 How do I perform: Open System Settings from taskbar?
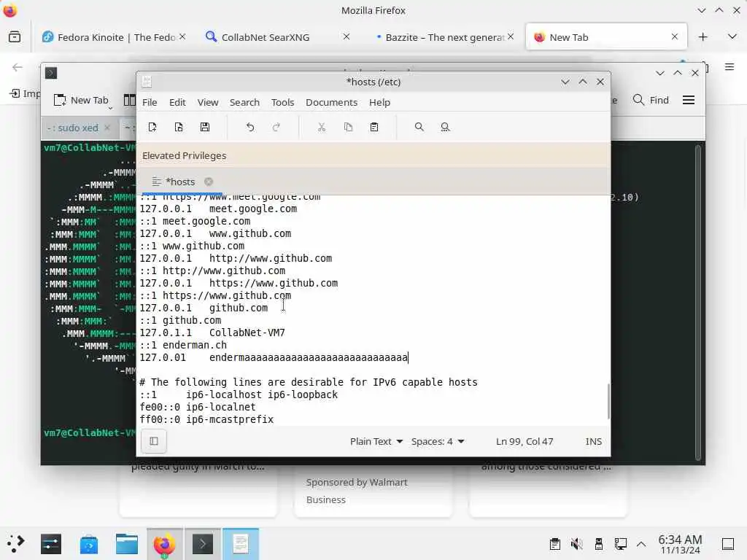click(x=51, y=544)
